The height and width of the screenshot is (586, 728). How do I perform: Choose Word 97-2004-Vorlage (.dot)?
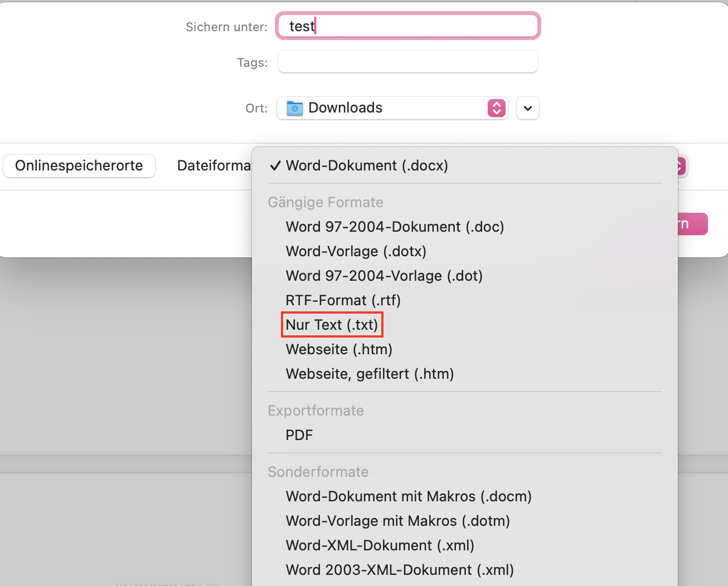pyautogui.click(x=465, y=276)
